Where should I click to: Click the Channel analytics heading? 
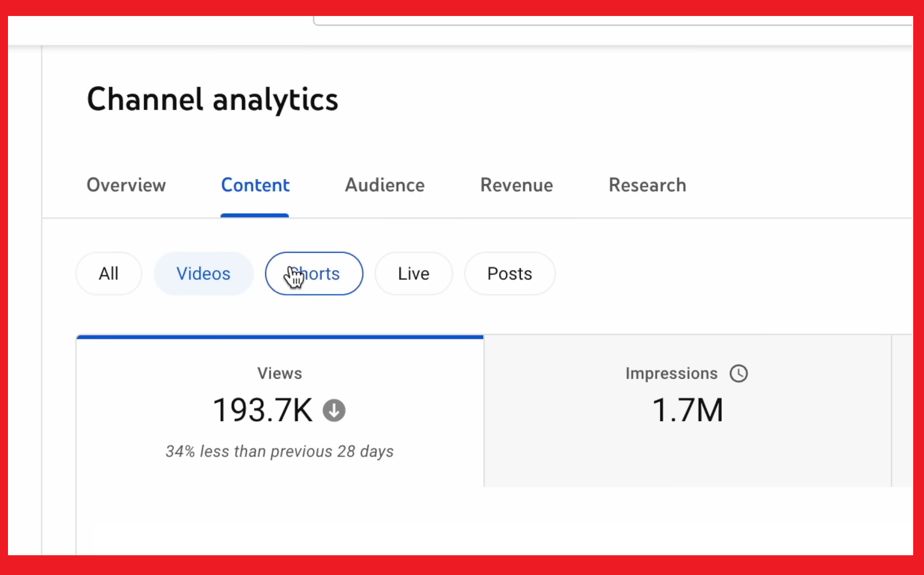pyautogui.click(x=212, y=99)
